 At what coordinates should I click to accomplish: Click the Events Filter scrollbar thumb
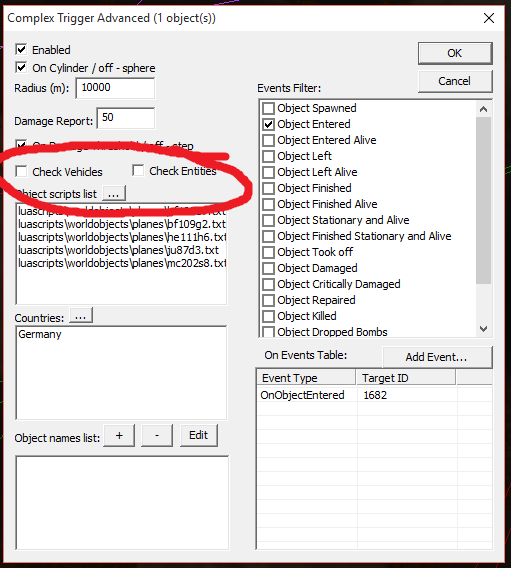coord(483,200)
